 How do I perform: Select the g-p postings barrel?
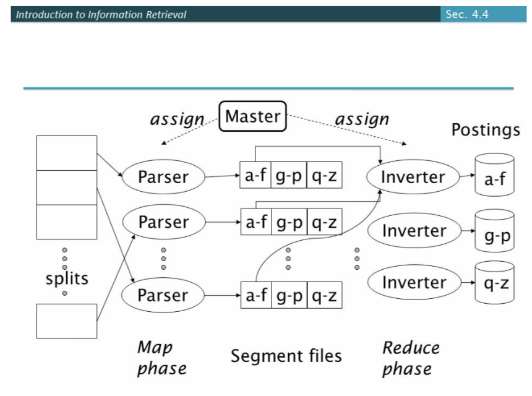[x=494, y=231]
